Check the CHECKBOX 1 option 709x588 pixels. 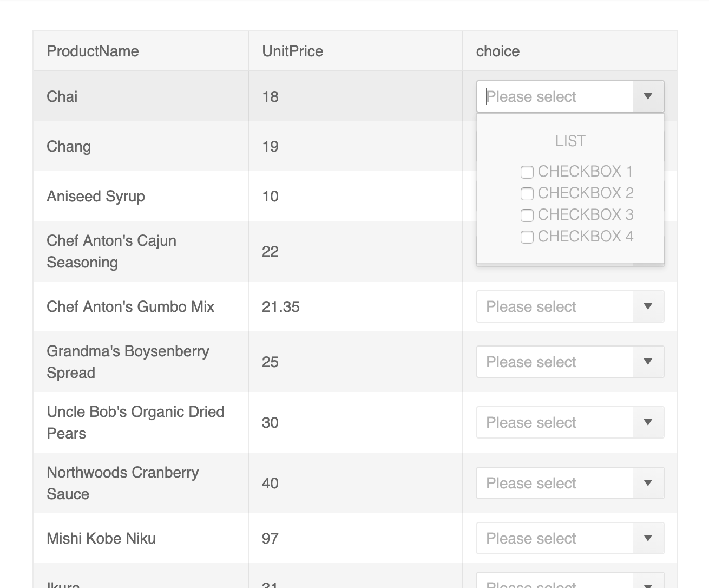click(x=527, y=172)
